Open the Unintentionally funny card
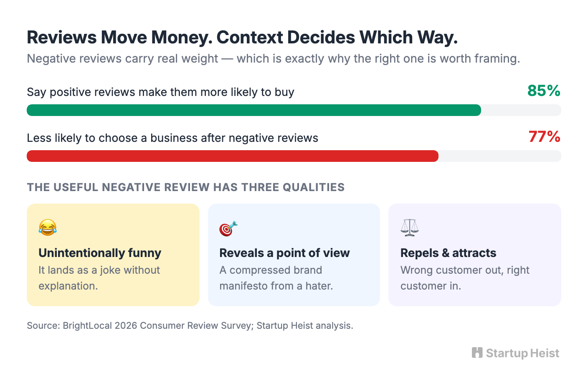 [x=113, y=255]
